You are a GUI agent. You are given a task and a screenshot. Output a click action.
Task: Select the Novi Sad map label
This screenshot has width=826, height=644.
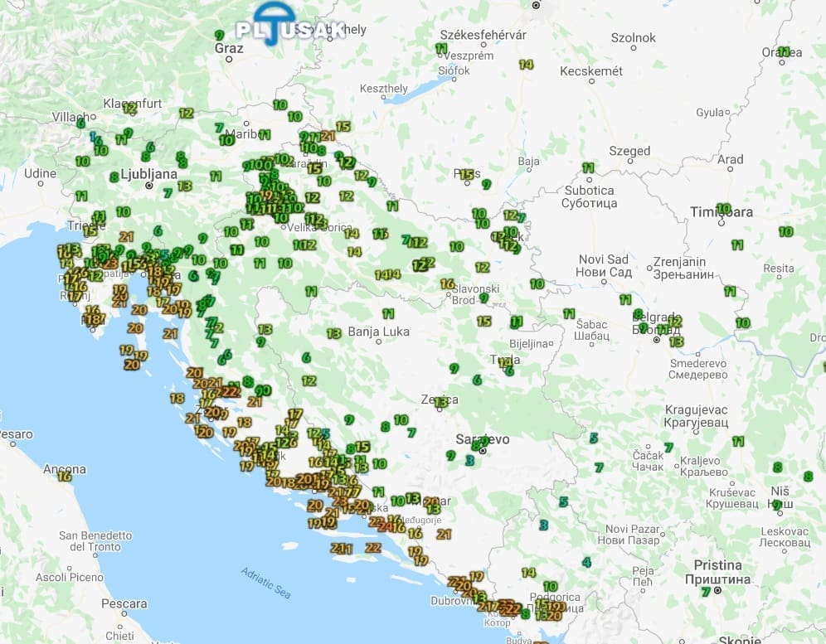click(x=605, y=259)
